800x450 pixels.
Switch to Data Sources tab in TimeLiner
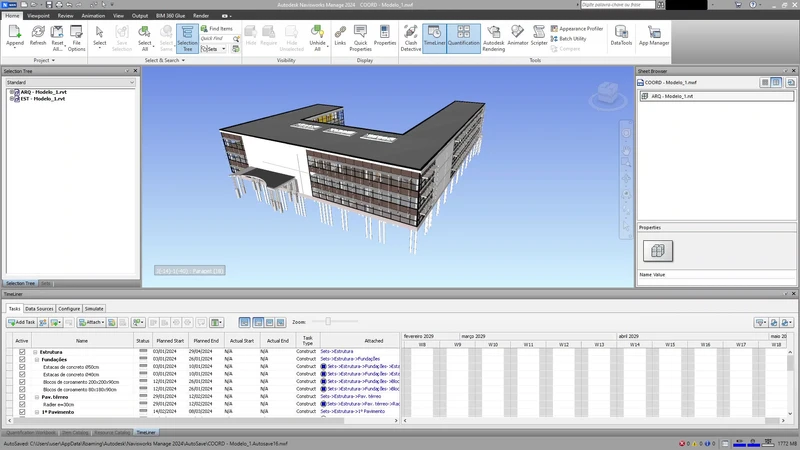pos(39,309)
